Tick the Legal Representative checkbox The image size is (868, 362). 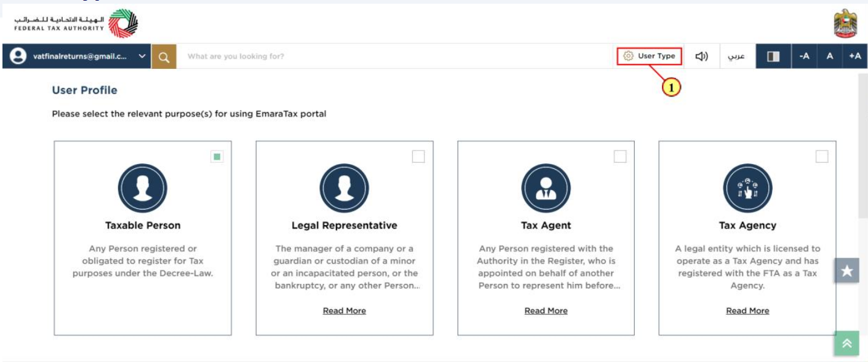(418, 157)
